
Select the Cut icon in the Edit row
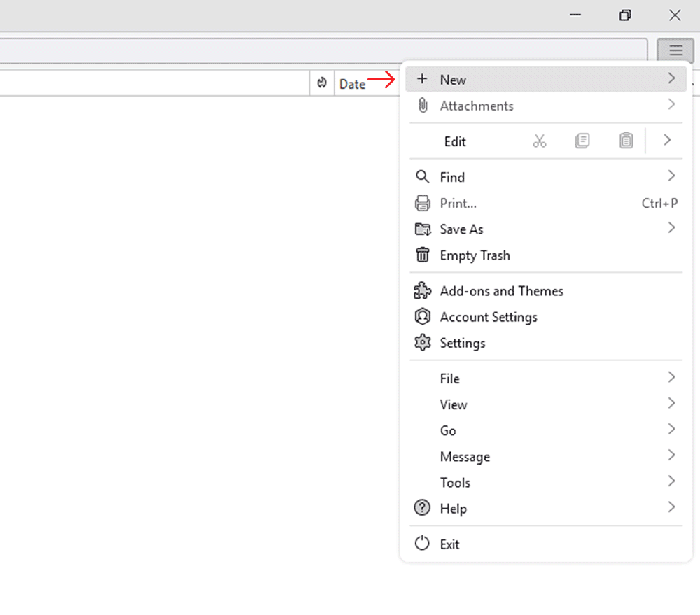(x=539, y=141)
